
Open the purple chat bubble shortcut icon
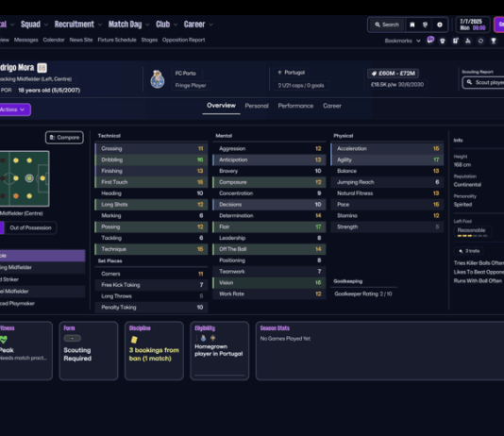click(x=430, y=41)
